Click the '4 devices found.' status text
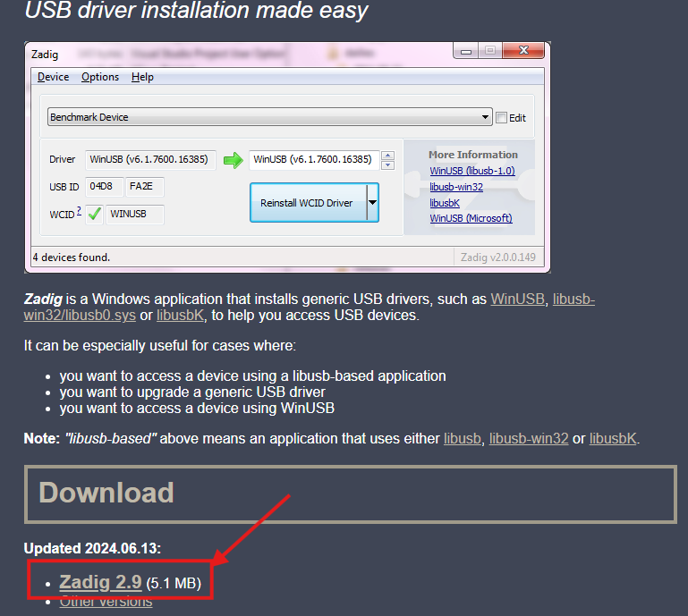This screenshot has width=688, height=616. [x=72, y=257]
